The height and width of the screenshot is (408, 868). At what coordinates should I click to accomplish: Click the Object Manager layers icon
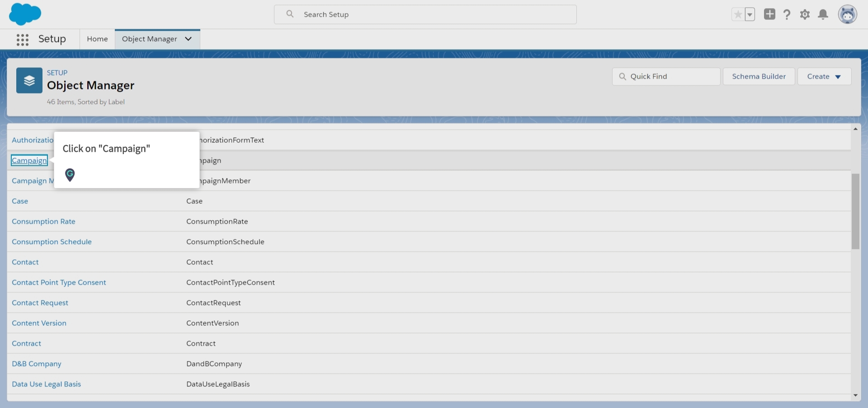point(29,80)
